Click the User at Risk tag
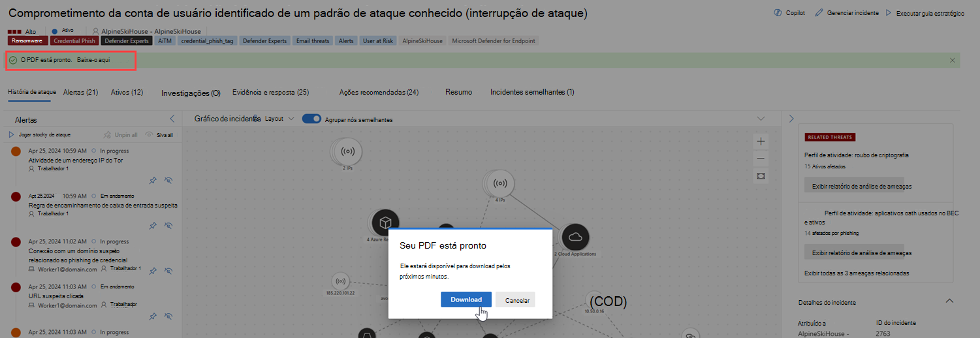The width and height of the screenshot is (980, 338). click(x=378, y=40)
